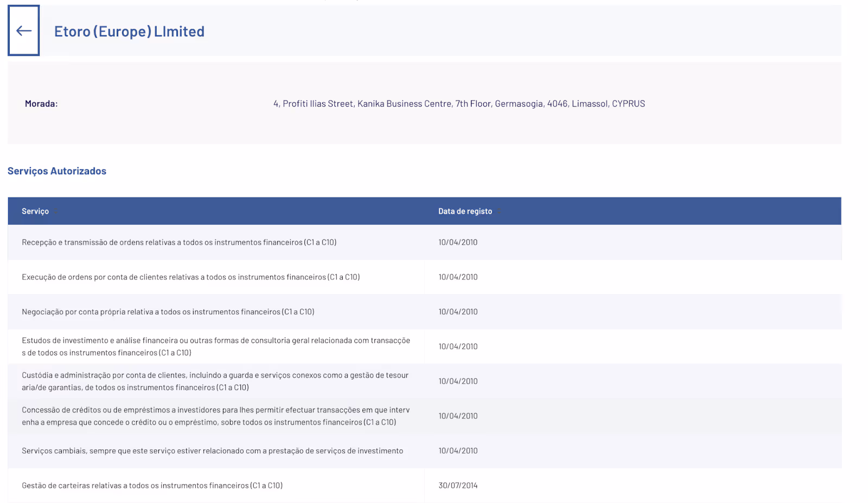The image size is (868, 503).
Task: Click the date in the 'Execução de ordens' row
Action: coord(458,277)
